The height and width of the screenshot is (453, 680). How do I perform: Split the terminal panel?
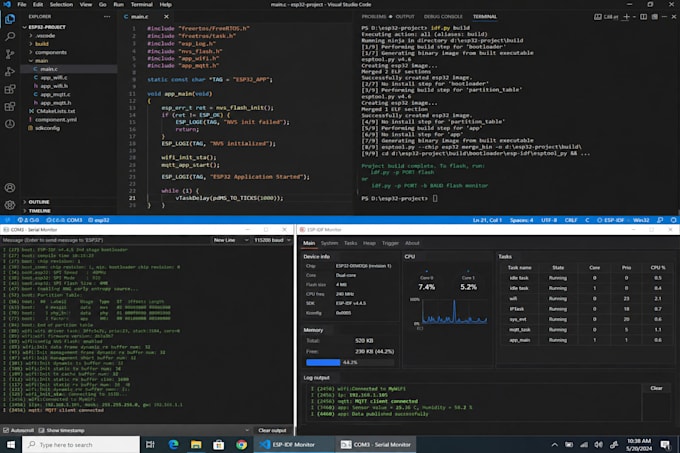[x=643, y=16]
